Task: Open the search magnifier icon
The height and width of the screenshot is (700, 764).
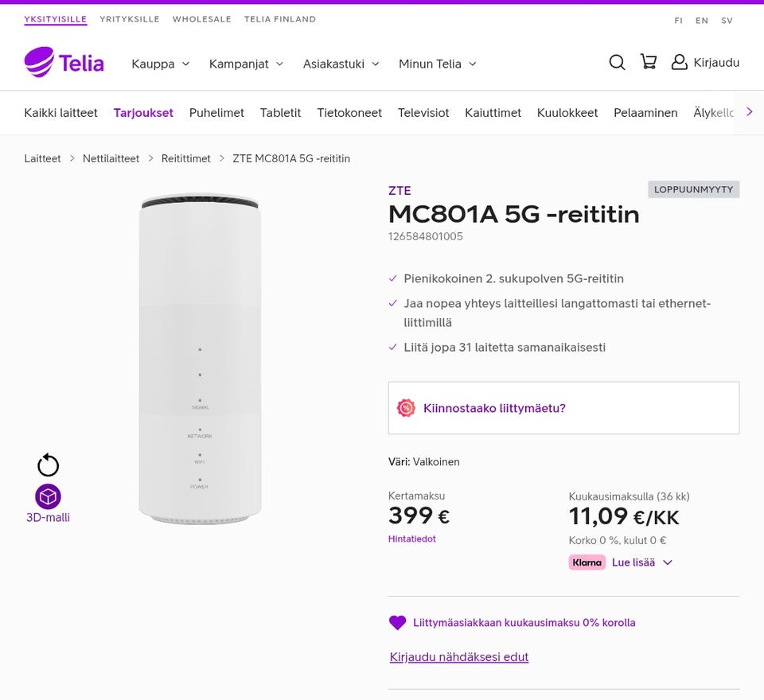Action: [x=617, y=63]
